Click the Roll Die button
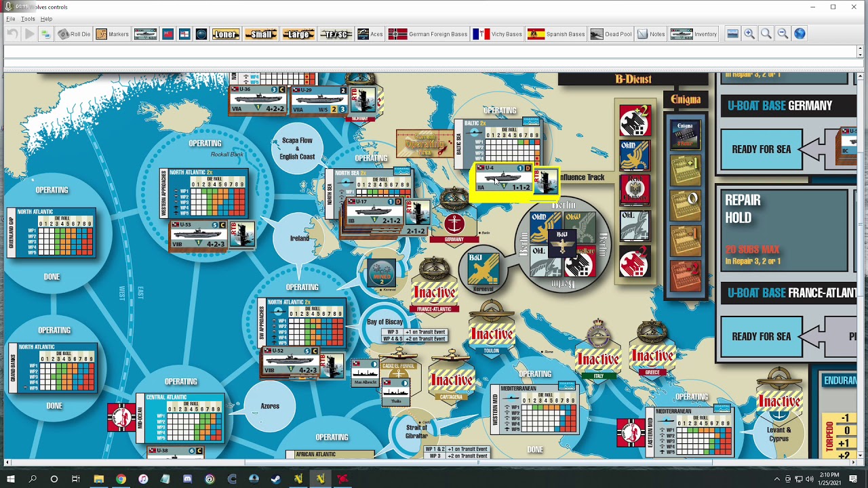The image size is (868, 488). click(74, 34)
